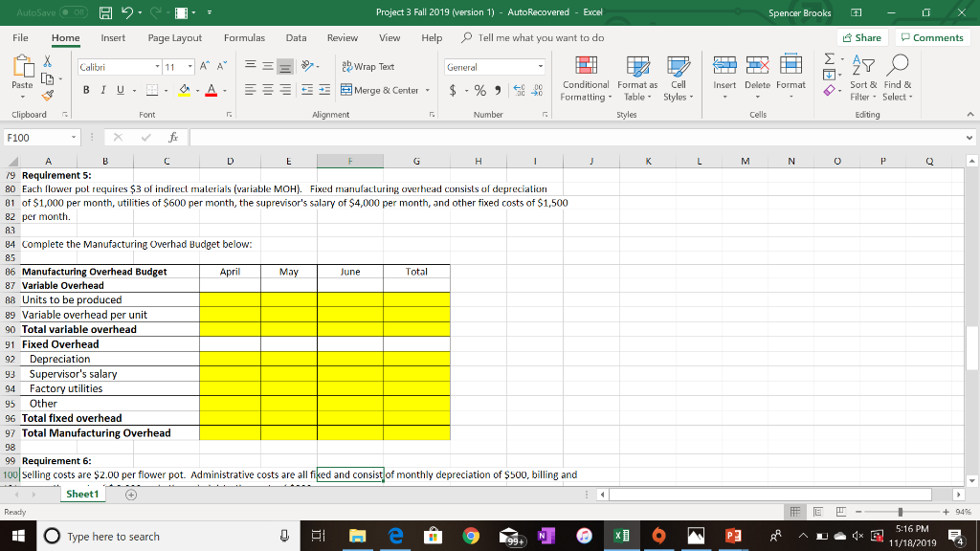Open Format as Table gallery
The image size is (980, 551).
(637, 78)
